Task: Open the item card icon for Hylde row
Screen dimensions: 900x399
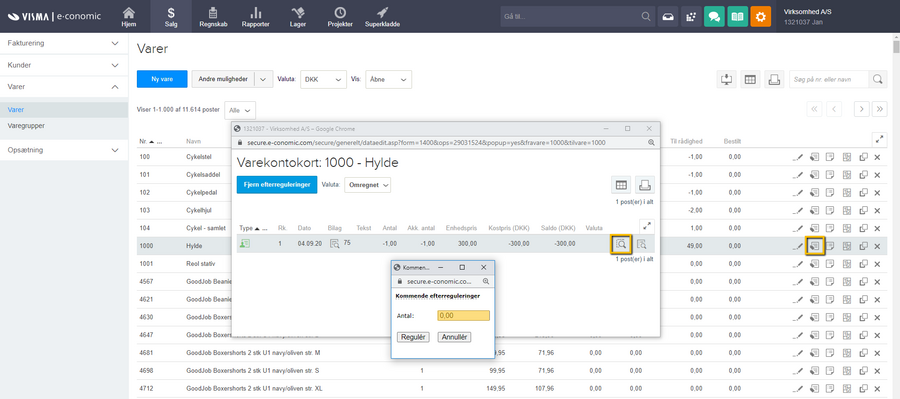Action: tap(814, 246)
